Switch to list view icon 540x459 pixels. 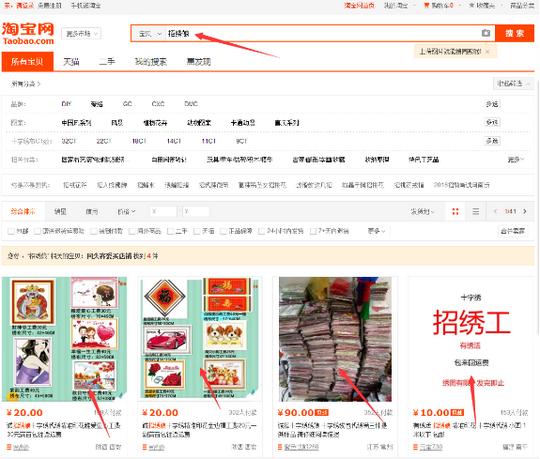pos(476,211)
